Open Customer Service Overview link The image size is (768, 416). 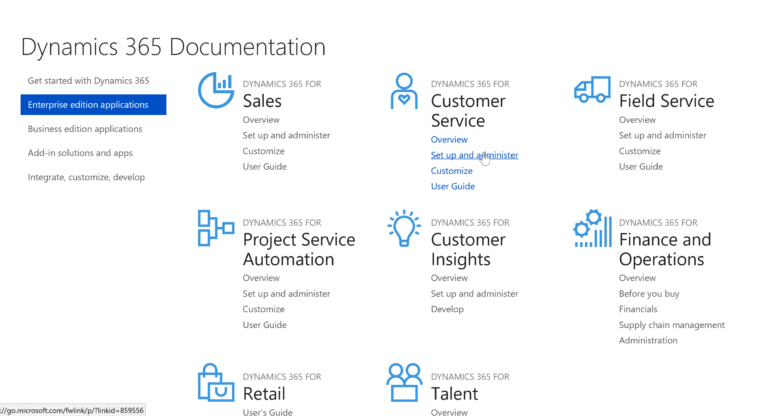pos(449,139)
